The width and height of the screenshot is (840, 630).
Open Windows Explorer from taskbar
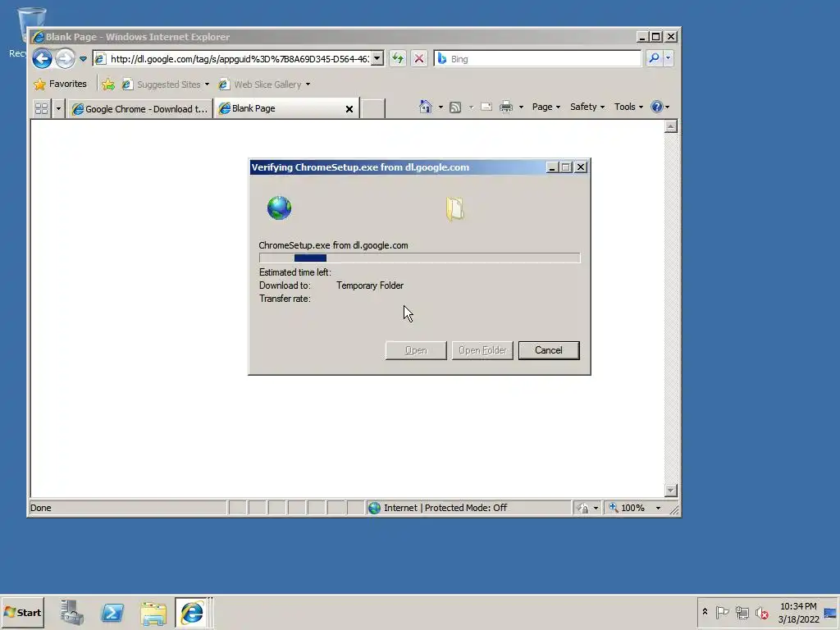[x=153, y=613]
